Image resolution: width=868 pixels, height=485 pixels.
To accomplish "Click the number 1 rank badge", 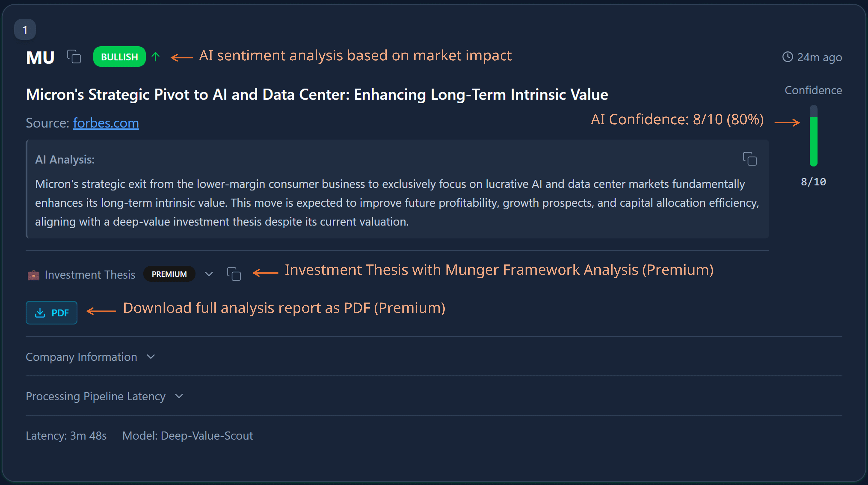I will click(x=25, y=30).
